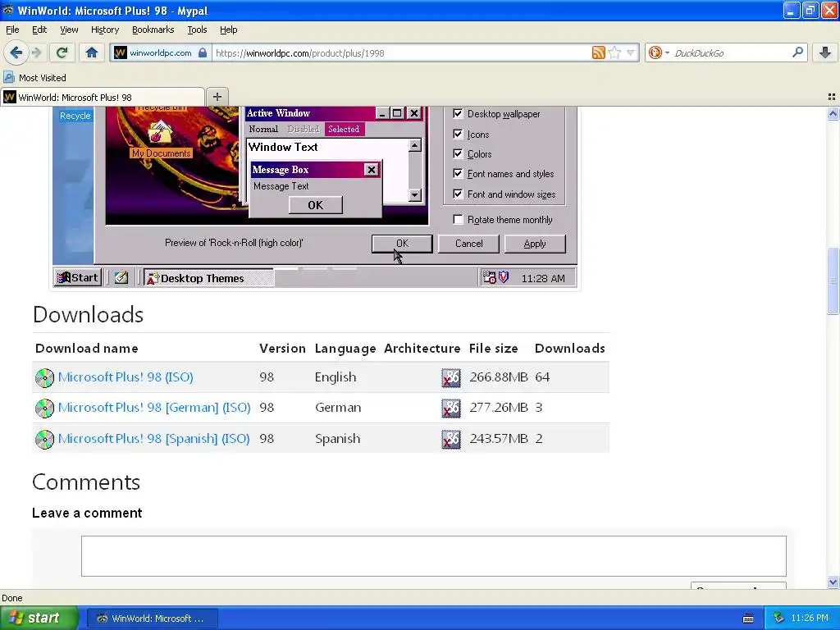The height and width of the screenshot is (630, 840).
Task: Click the Download name column header
Action: [x=87, y=349]
